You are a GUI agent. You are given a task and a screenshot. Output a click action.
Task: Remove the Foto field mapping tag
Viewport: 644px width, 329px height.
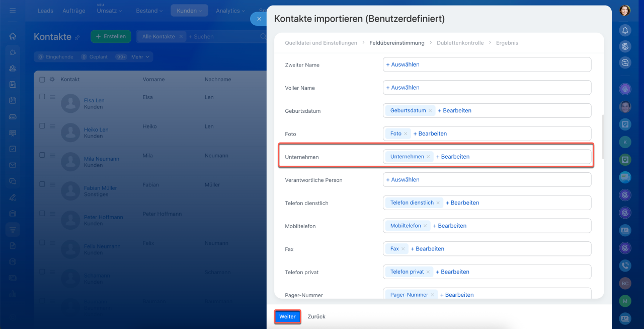pyautogui.click(x=406, y=134)
